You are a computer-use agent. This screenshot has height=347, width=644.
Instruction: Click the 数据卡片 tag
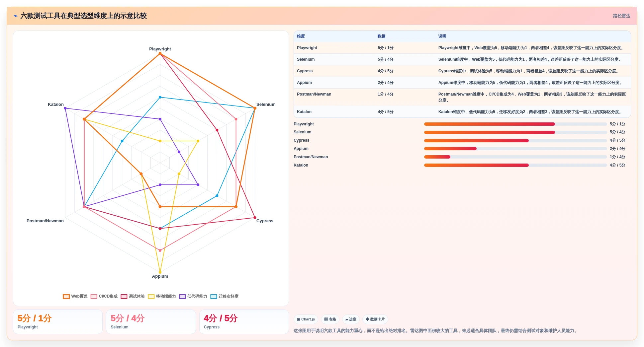[375, 319]
